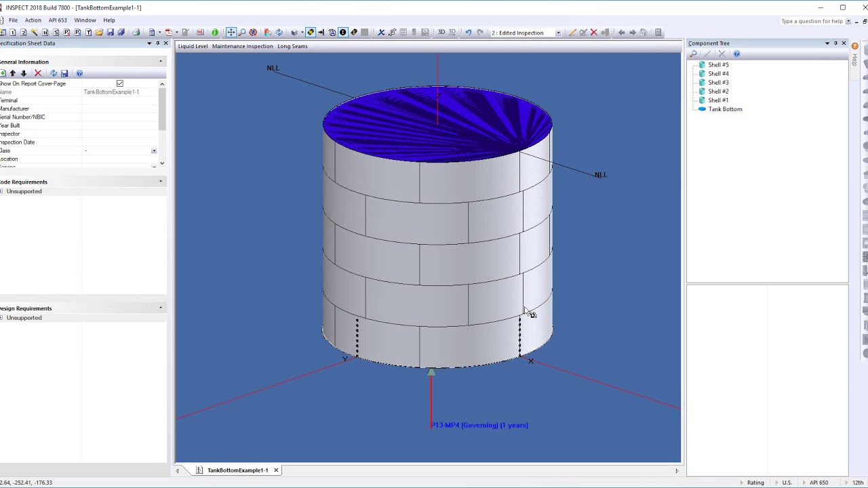Collapse the General Information section
Image resolution: width=868 pixels, height=488 pixels.
click(161, 61)
